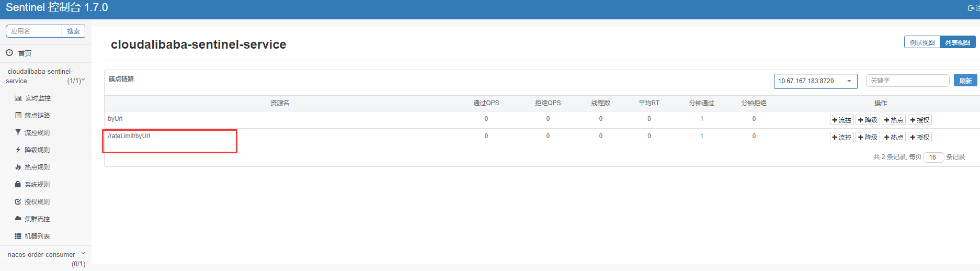
Task: Click the cloudalibaba-sentinel-service page heading
Action: 198,44
